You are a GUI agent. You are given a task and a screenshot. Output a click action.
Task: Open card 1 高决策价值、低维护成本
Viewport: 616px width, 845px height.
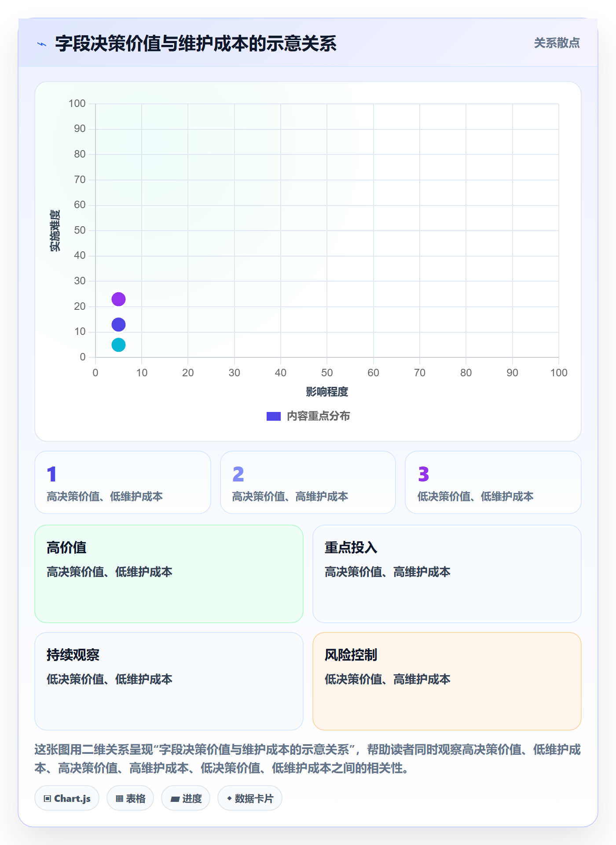point(123,482)
